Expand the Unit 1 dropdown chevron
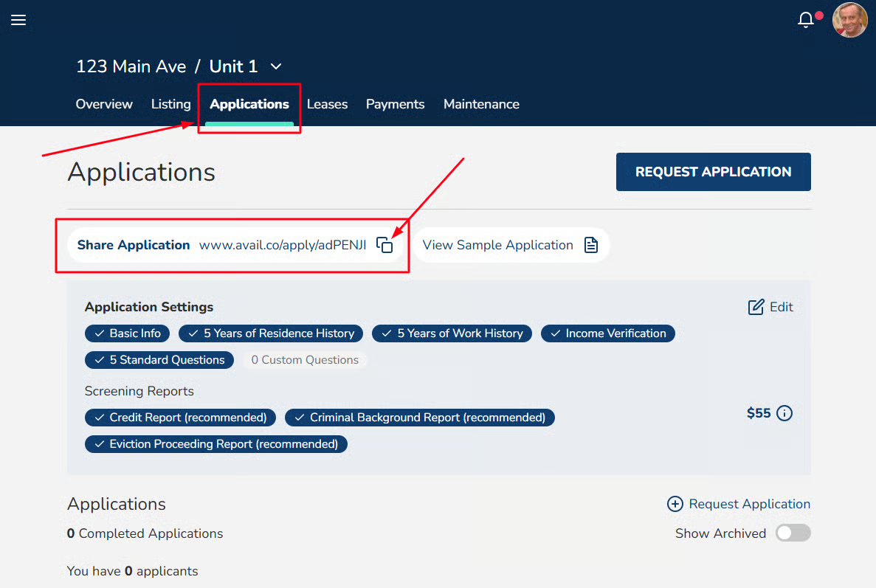Screen dimensions: 876x588 coord(276,66)
